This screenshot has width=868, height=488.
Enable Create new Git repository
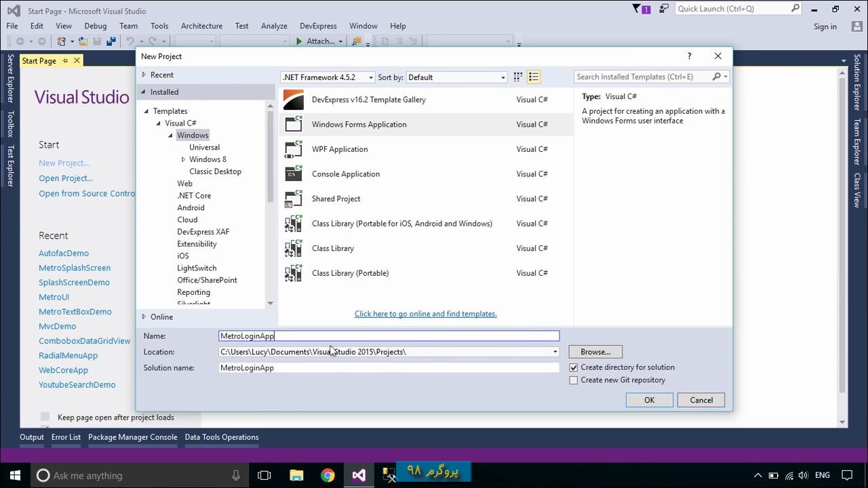click(574, 380)
